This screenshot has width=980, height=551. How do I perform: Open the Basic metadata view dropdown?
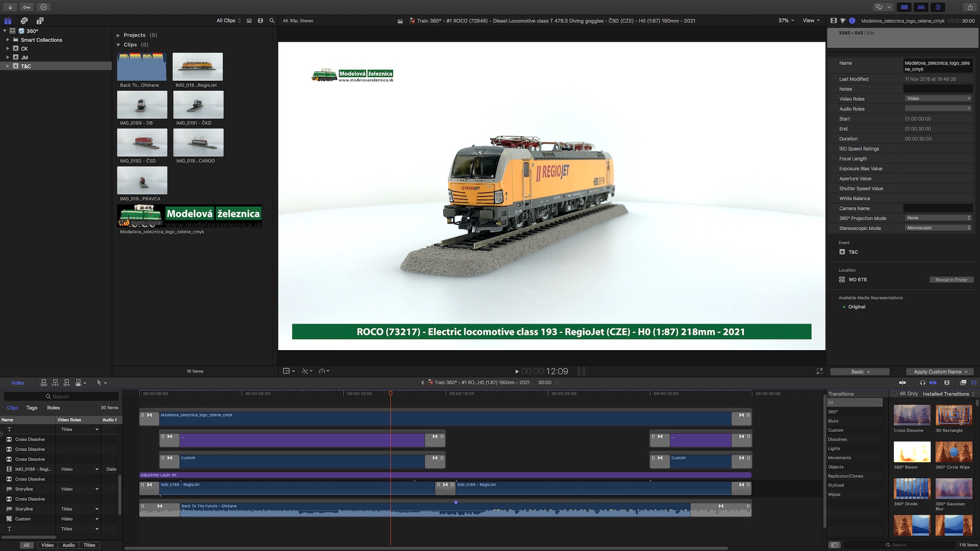(x=860, y=372)
